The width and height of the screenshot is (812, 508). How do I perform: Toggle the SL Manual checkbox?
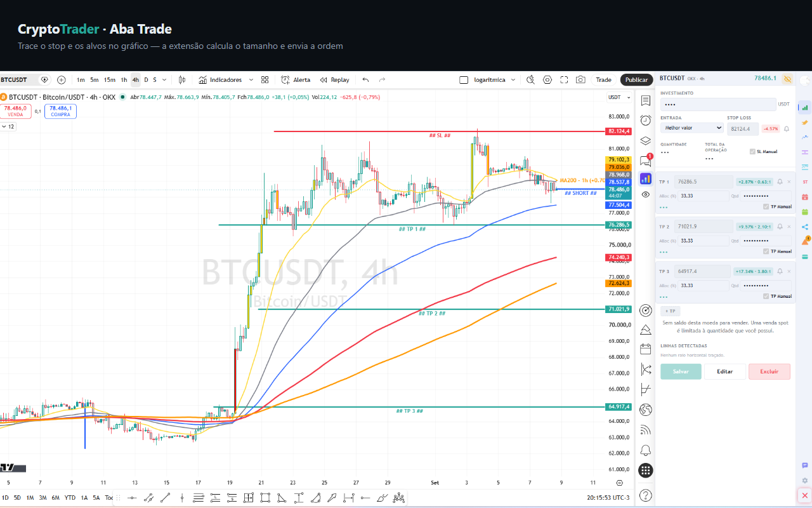752,152
